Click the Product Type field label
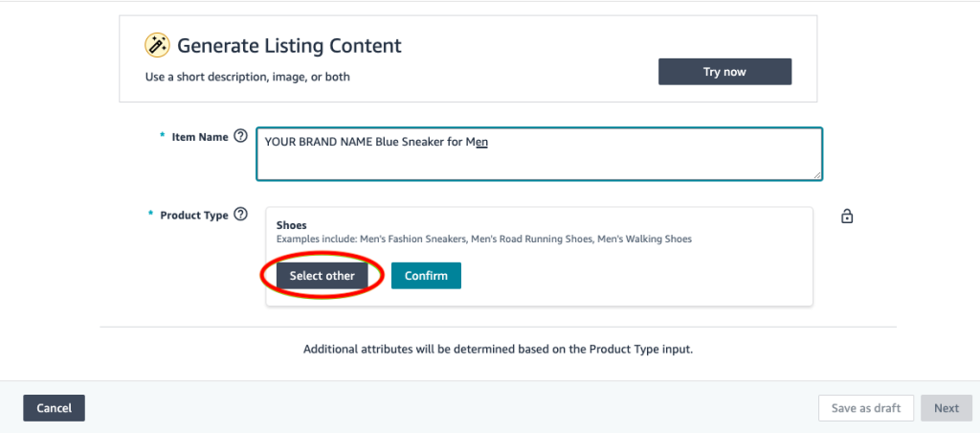This screenshot has width=980, height=433. [193, 216]
